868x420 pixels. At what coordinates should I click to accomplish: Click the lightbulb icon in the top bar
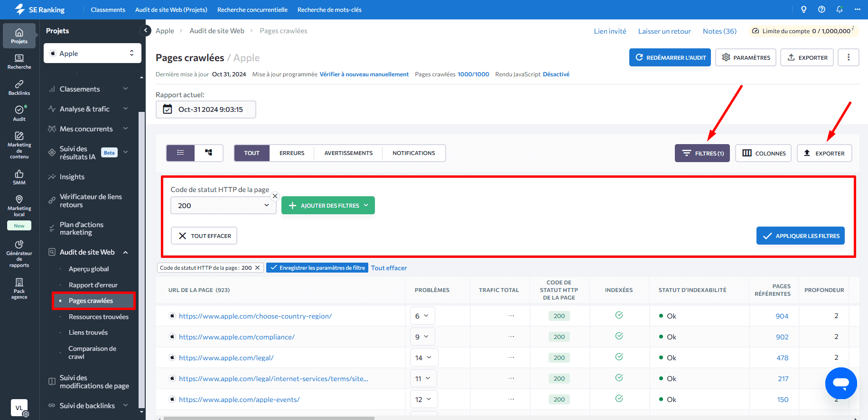pos(803,9)
